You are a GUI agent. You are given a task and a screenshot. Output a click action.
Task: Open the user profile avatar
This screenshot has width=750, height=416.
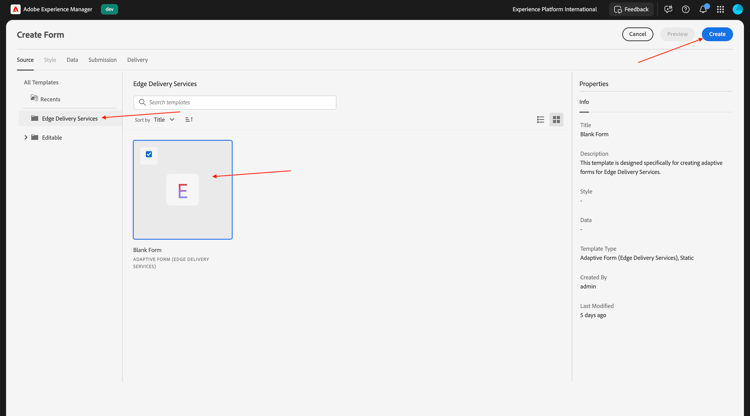738,9
